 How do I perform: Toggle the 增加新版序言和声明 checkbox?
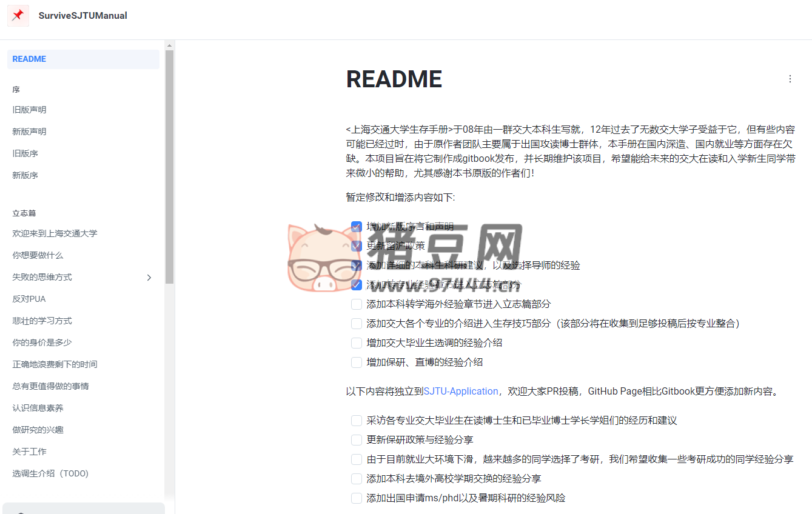coord(357,227)
